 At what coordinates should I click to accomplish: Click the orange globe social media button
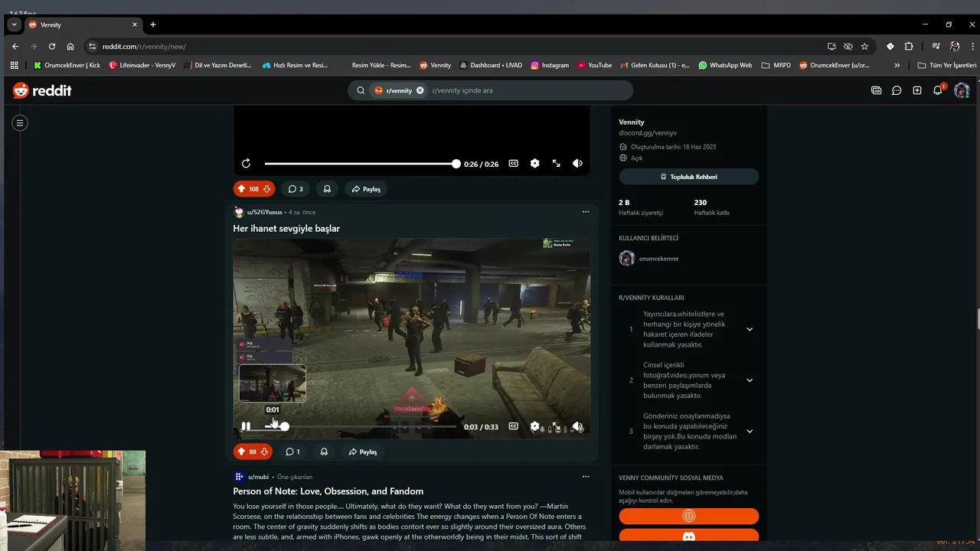(x=688, y=517)
